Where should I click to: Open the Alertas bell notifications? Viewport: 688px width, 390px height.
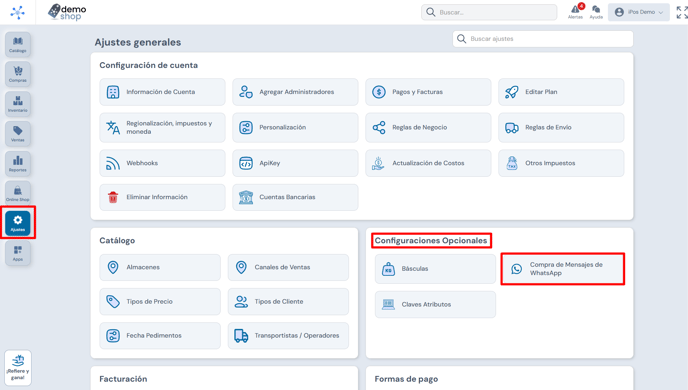click(x=575, y=12)
